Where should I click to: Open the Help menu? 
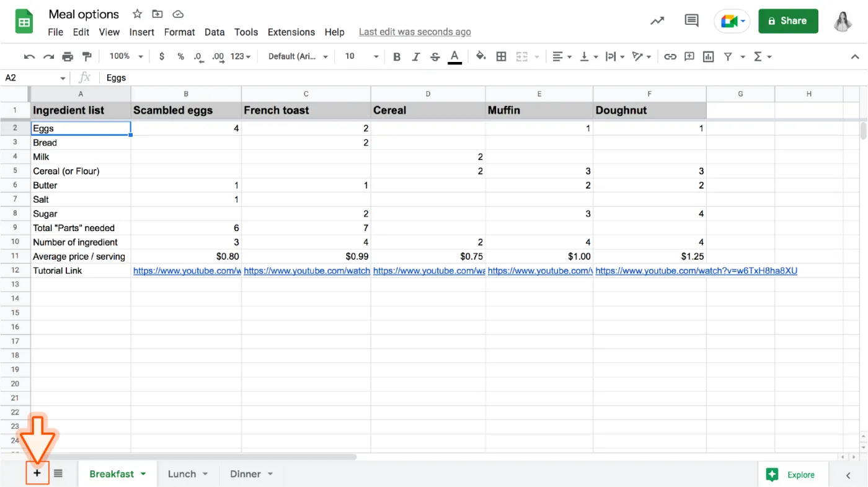(334, 32)
